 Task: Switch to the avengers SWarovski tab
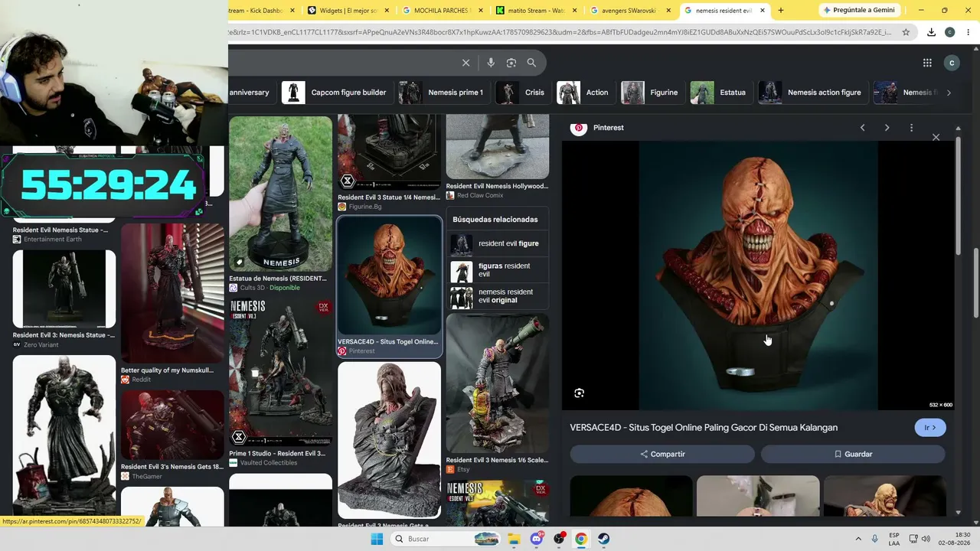tap(631, 11)
